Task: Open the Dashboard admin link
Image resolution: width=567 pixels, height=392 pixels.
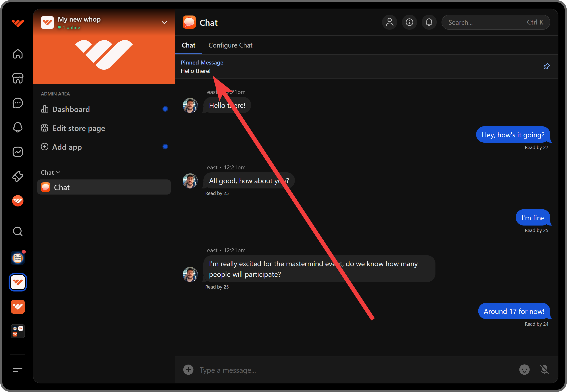Action: point(71,109)
